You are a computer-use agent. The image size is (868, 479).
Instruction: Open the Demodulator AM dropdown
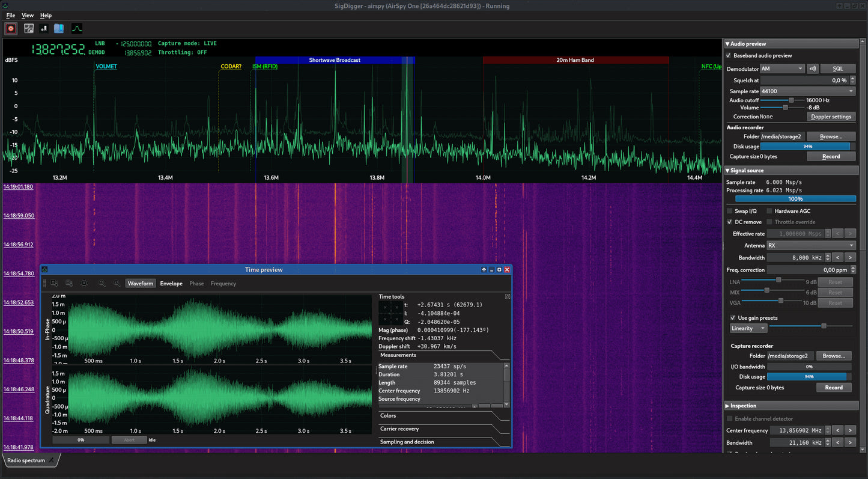pos(782,69)
